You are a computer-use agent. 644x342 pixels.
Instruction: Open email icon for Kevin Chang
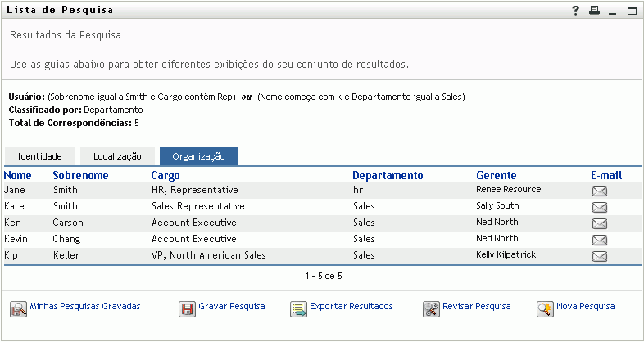[x=599, y=240]
